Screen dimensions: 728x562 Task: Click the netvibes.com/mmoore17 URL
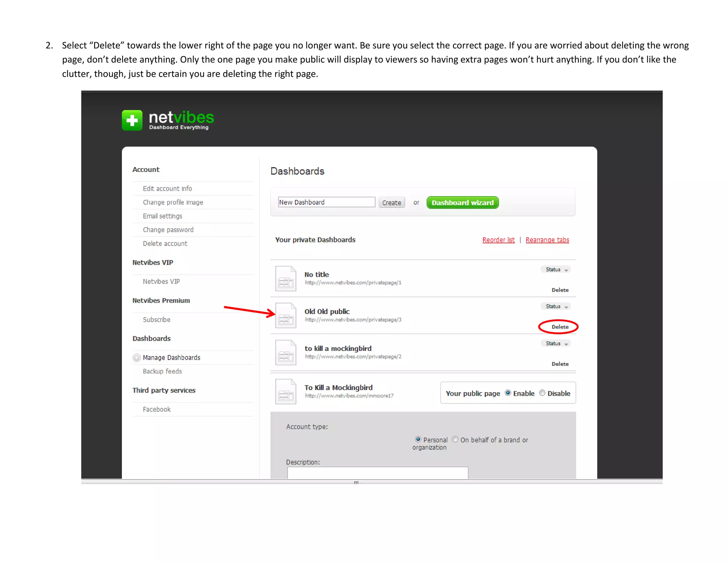349,396
